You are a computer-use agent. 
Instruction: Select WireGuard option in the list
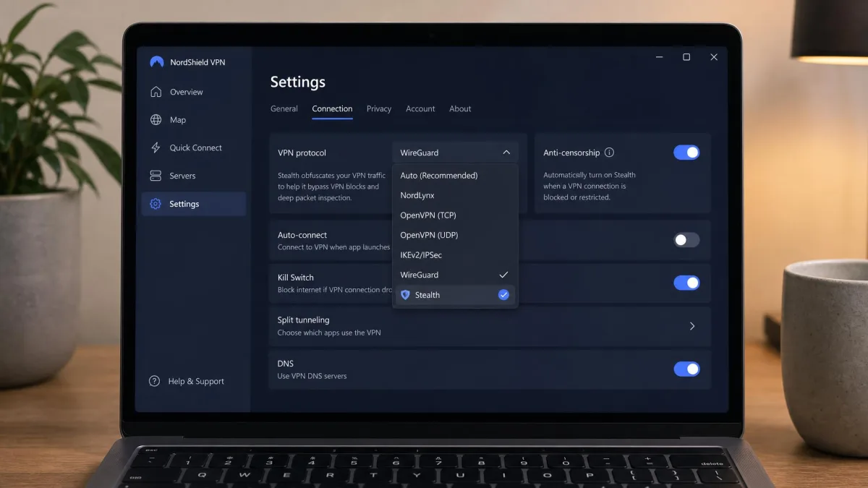[455, 275]
